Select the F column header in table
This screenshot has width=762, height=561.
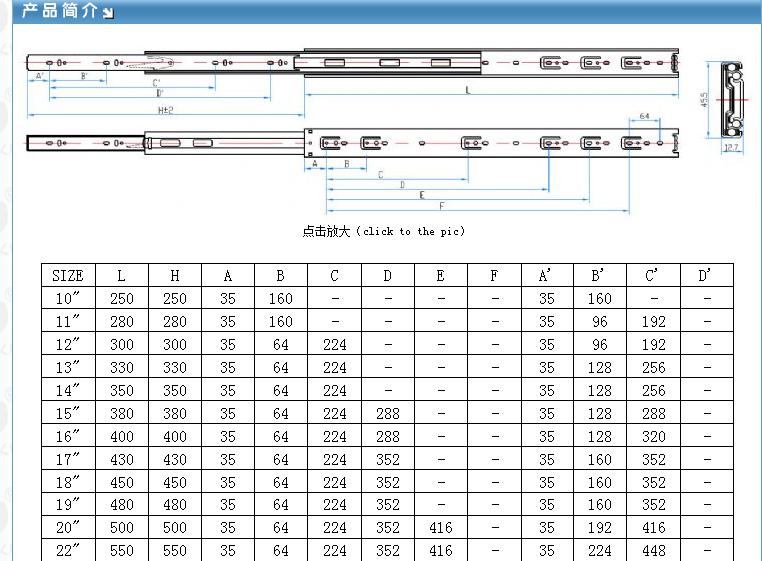pos(494,275)
